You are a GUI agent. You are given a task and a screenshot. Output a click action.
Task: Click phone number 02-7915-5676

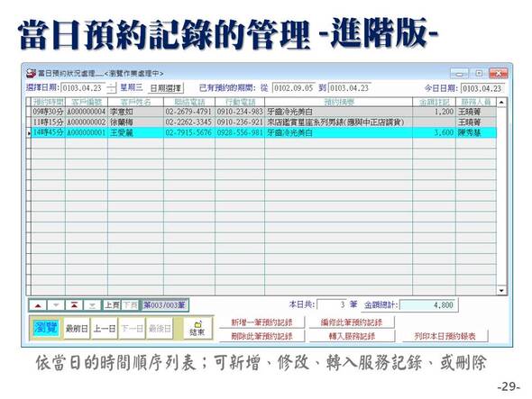[189, 132]
